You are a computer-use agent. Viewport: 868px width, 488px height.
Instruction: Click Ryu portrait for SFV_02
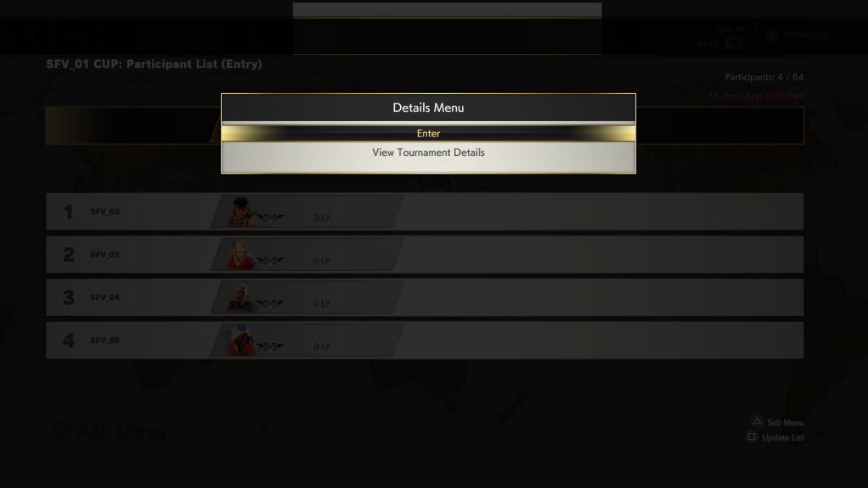tap(240, 212)
